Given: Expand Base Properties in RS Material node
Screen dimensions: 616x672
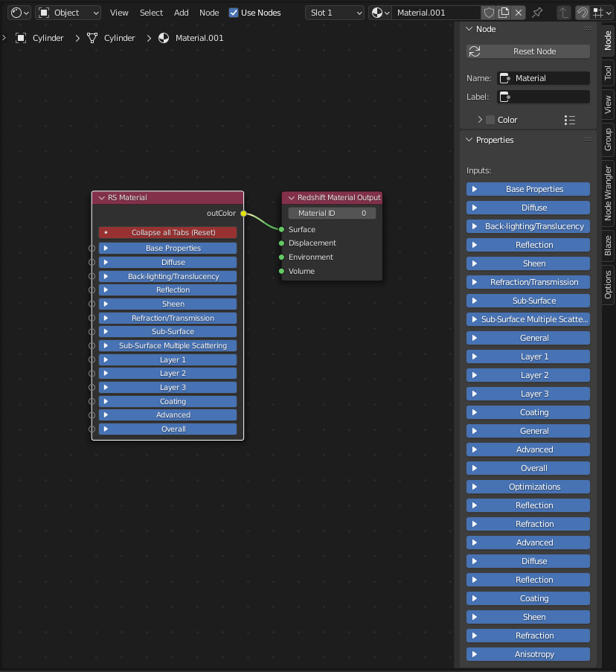Looking at the screenshot, I should click(x=167, y=248).
